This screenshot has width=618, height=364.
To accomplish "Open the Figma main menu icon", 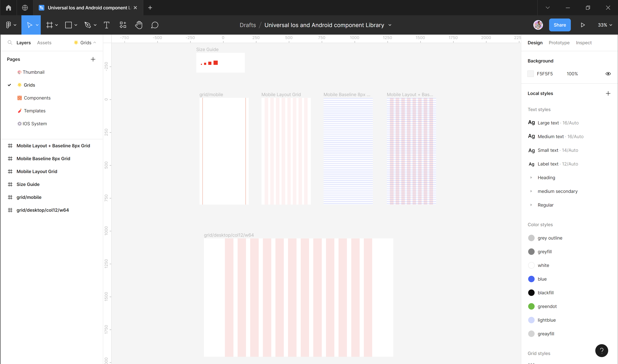I will 8,25.
